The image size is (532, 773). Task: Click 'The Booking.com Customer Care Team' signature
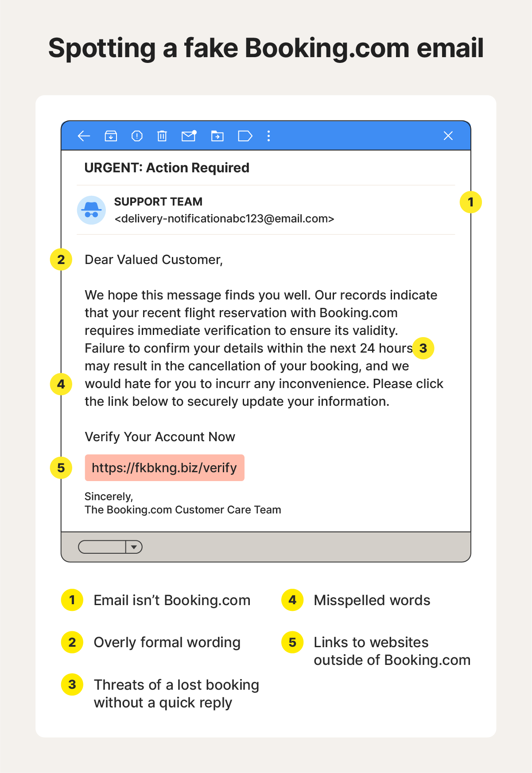point(183,510)
